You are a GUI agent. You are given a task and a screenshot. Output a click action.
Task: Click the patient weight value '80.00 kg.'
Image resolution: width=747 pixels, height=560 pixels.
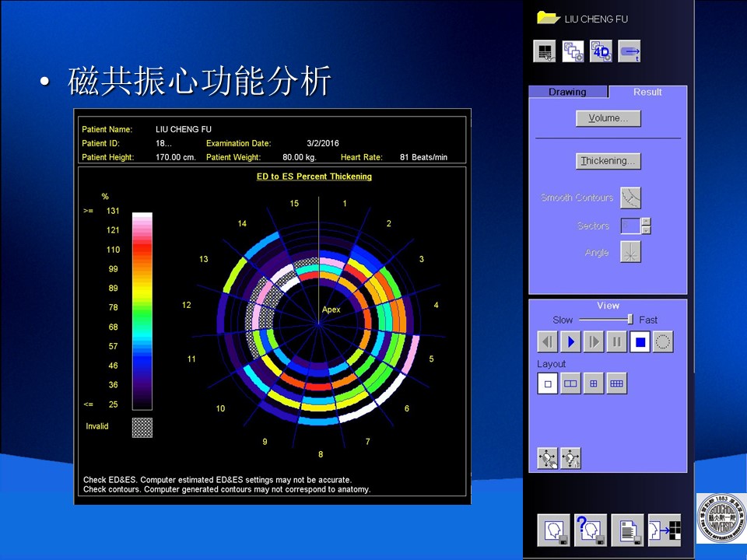click(x=299, y=157)
